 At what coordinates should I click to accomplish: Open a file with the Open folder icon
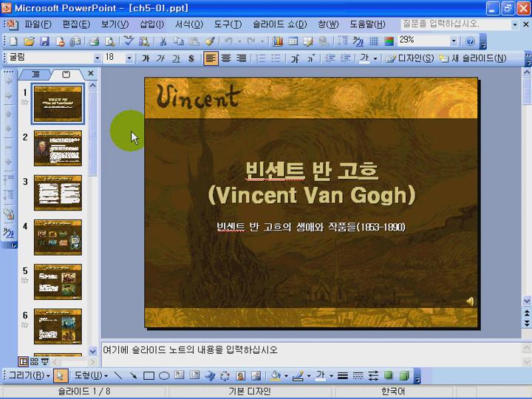tap(29, 41)
